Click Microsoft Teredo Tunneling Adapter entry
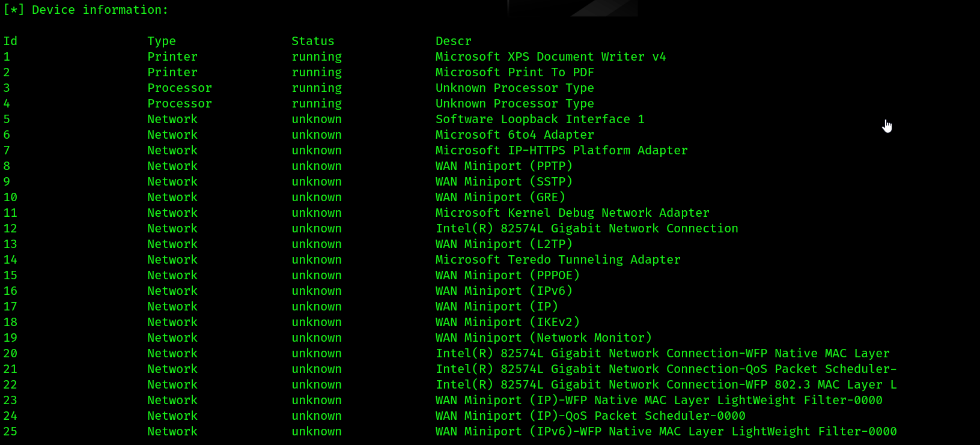Screen dimensions: 980x445 558,259
